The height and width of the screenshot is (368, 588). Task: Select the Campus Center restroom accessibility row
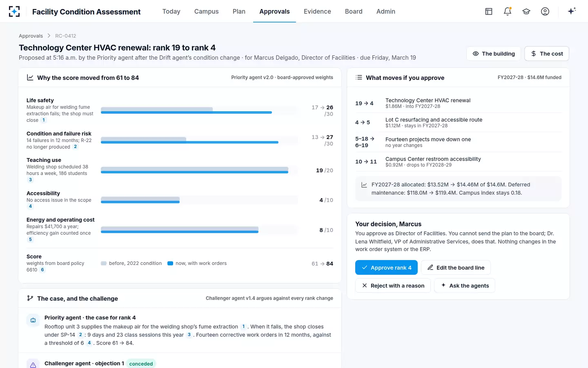[x=458, y=162]
